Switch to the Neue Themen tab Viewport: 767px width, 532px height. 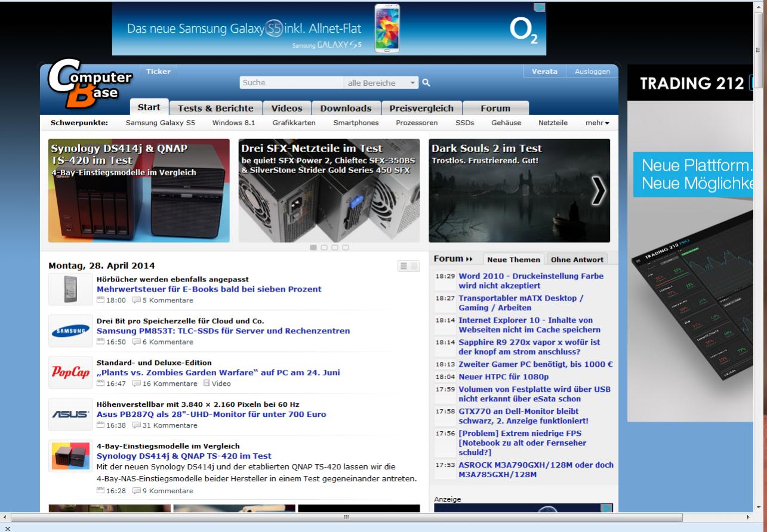pos(513,259)
